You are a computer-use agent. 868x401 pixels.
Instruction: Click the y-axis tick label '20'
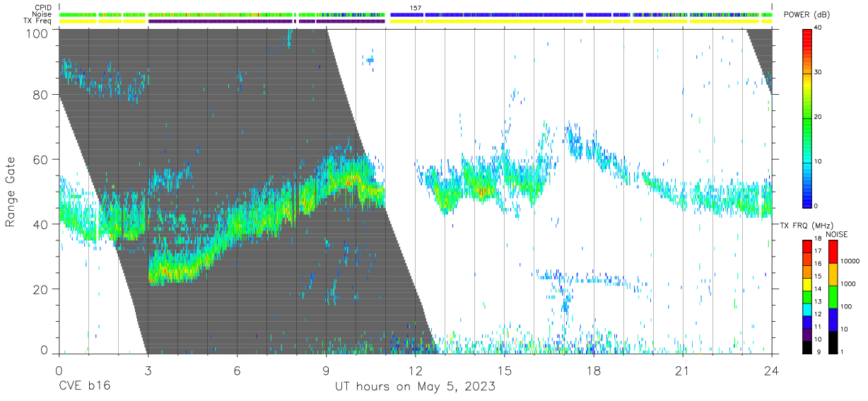(x=42, y=289)
